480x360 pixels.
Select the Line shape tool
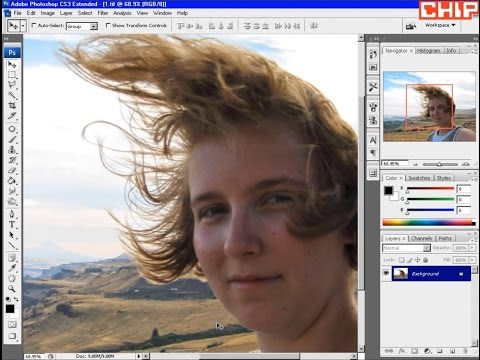pyautogui.click(x=12, y=246)
